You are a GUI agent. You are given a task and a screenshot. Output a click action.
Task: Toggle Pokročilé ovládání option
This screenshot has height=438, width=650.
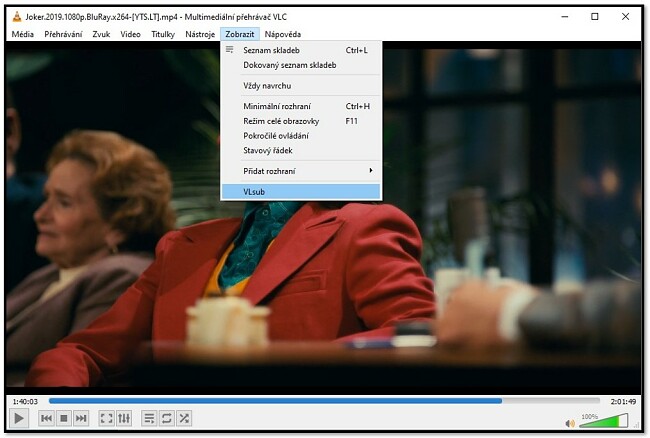click(x=301, y=136)
